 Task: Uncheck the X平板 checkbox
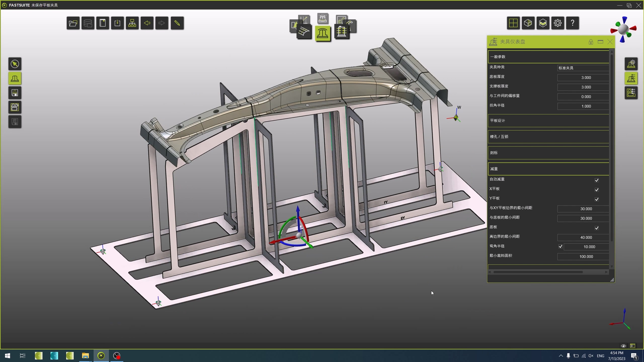point(596,190)
